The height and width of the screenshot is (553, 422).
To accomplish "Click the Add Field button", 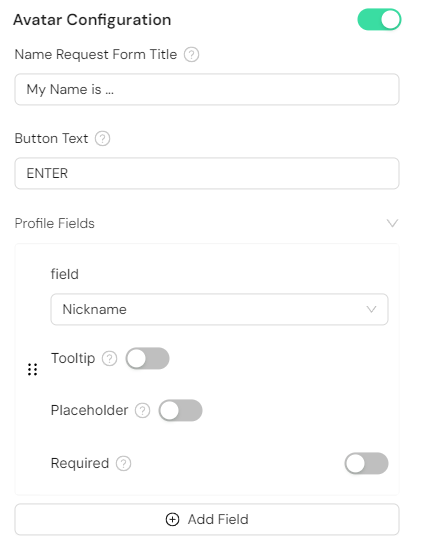I will tap(207, 519).
